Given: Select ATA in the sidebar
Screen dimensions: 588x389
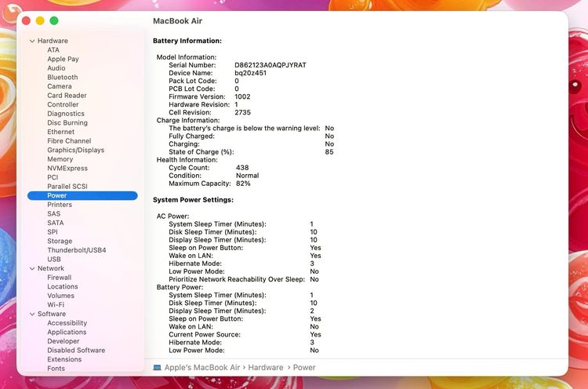Looking at the screenshot, I should [x=53, y=50].
